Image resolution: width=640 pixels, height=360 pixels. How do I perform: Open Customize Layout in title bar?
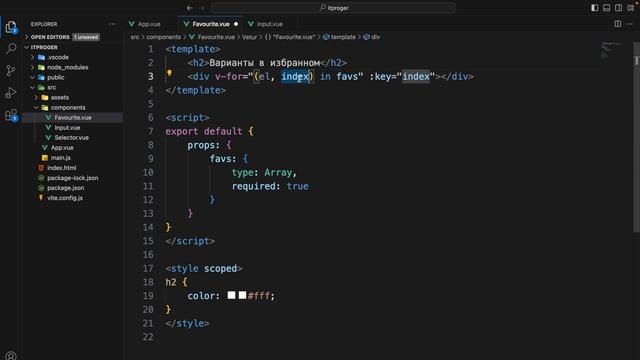pos(631,8)
